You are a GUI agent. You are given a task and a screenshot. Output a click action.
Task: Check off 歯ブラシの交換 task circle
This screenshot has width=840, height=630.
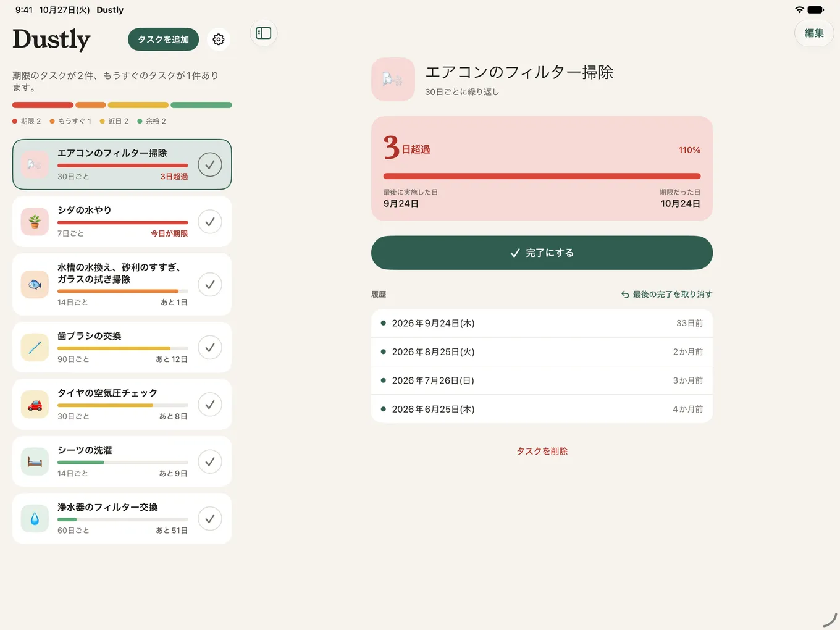click(x=210, y=348)
